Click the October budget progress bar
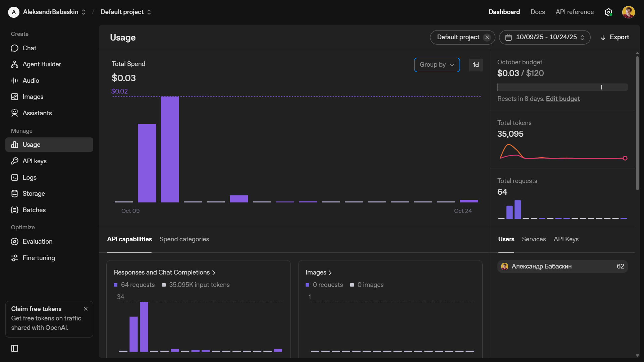 [x=562, y=87]
